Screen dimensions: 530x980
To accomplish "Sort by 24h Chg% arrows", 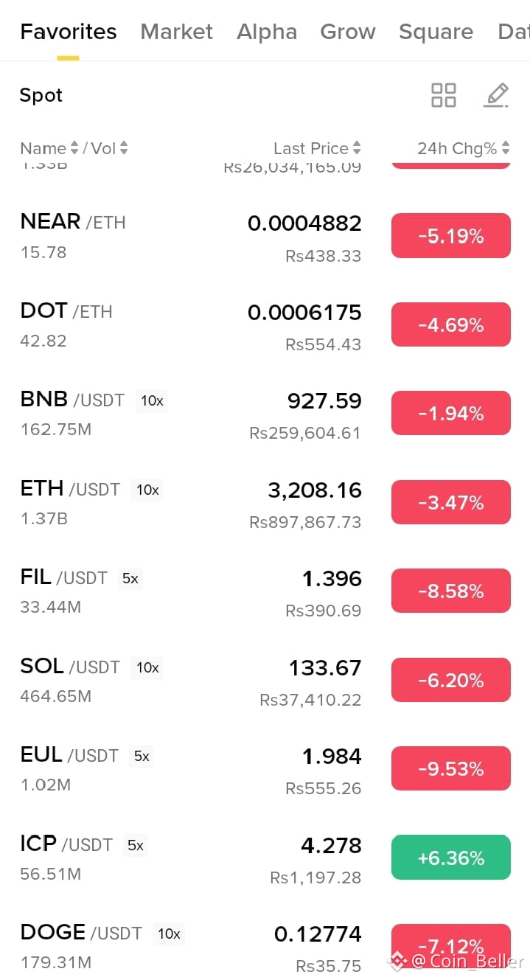I will coord(506,148).
